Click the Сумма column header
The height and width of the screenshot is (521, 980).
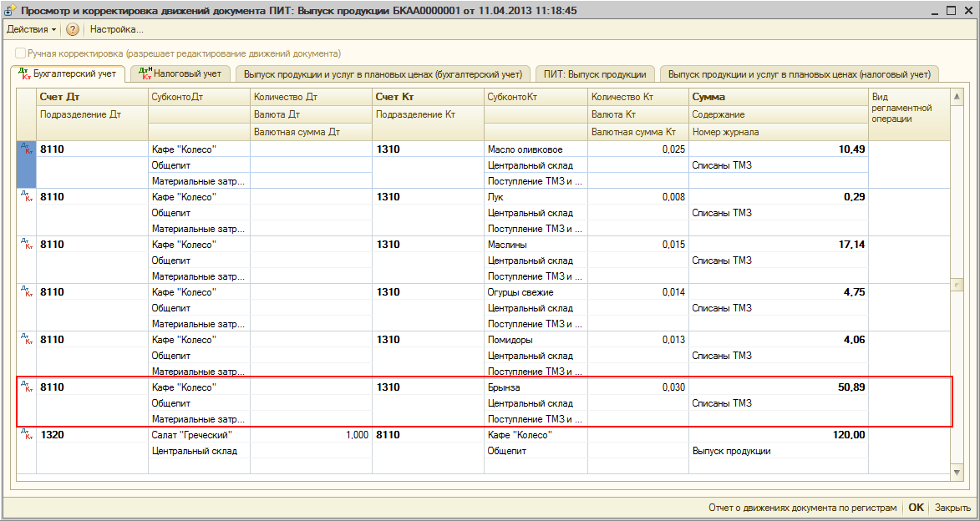(708, 97)
